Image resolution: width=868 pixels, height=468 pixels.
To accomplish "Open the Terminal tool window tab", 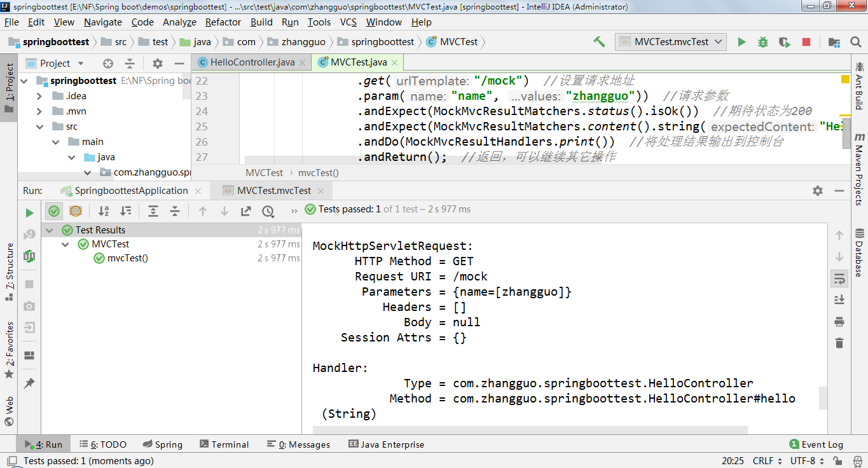I will [x=224, y=444].
